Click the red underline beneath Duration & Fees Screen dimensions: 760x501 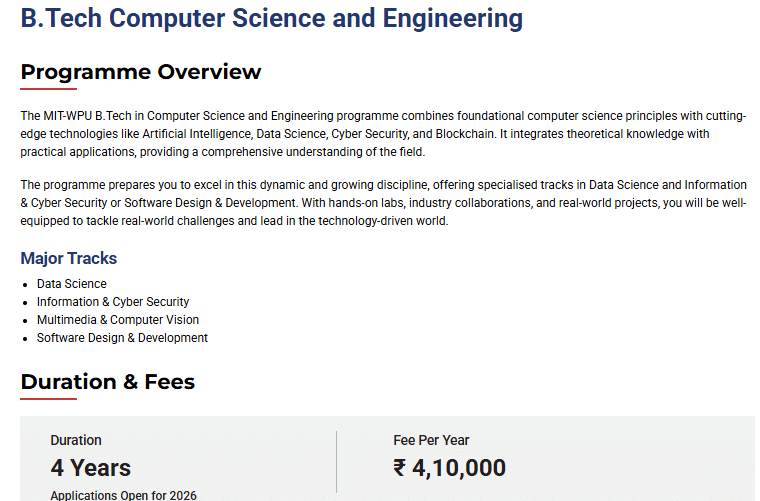click(48, 399)
